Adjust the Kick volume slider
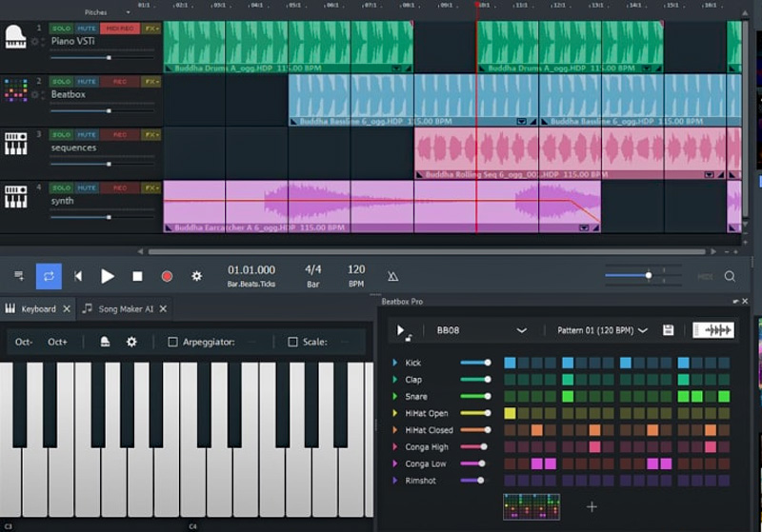The height and width of the screenshot is (532, 762). (475, 363)
